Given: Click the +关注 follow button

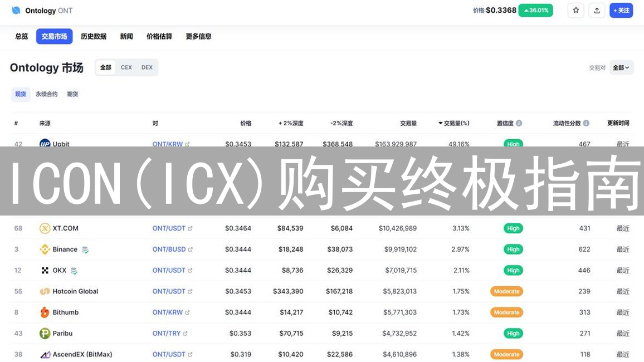Looking at the screenshot, I should (621, 10).
